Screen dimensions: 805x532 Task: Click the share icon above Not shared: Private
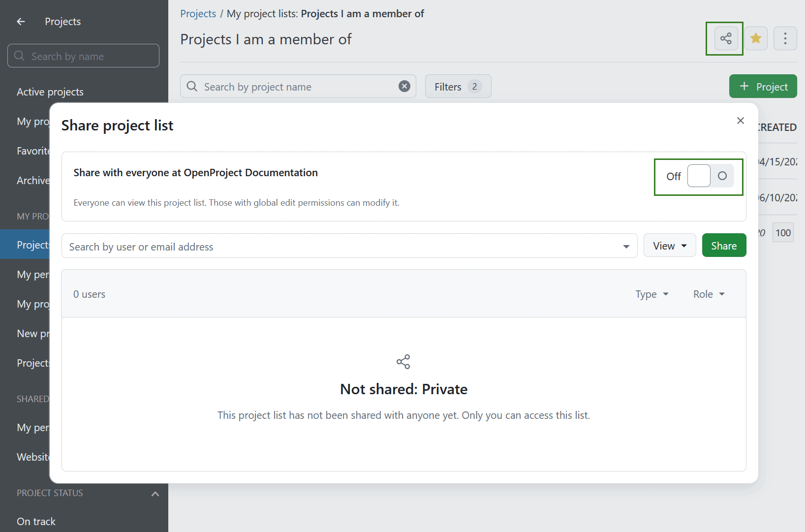coord(403,362)
